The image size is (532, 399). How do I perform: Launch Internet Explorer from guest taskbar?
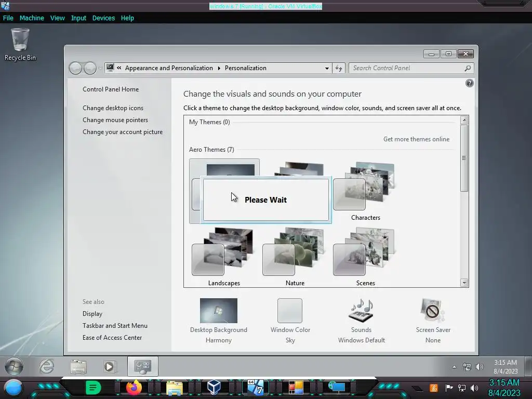click(46, 367)
